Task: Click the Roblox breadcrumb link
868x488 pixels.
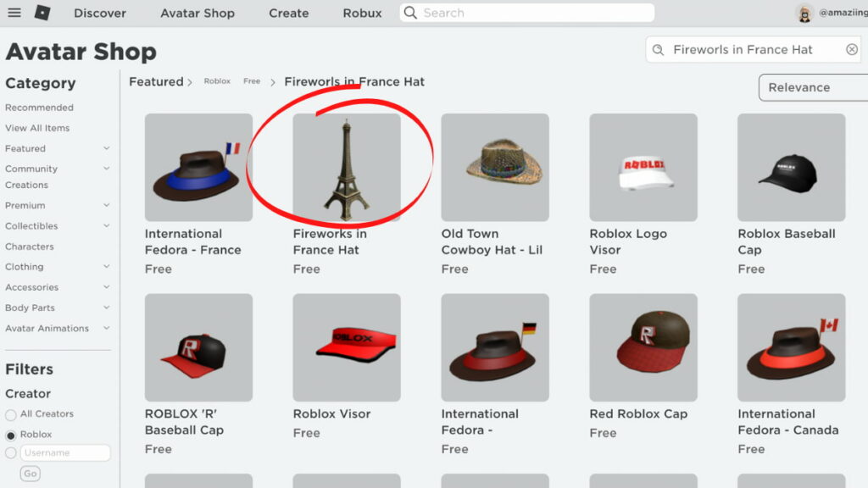Action: pyautogui.click(x=217, y=81)
